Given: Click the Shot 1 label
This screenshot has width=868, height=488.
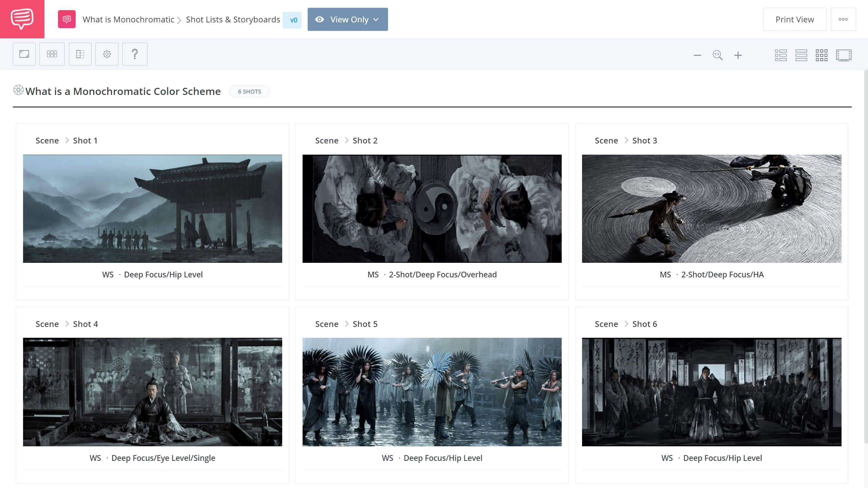Looking at the screenshot, I should [85, 140].
